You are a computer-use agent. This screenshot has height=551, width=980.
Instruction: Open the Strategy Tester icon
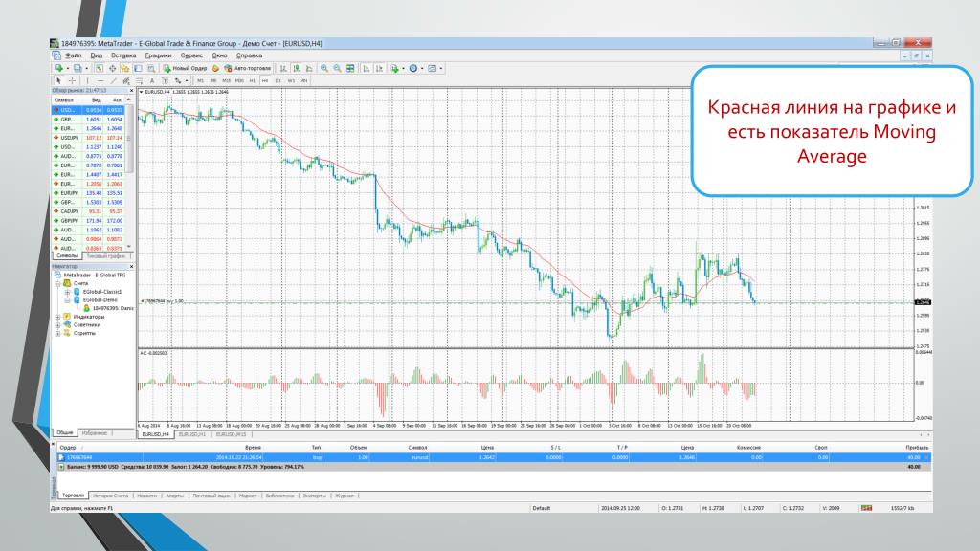coord(151,68)
